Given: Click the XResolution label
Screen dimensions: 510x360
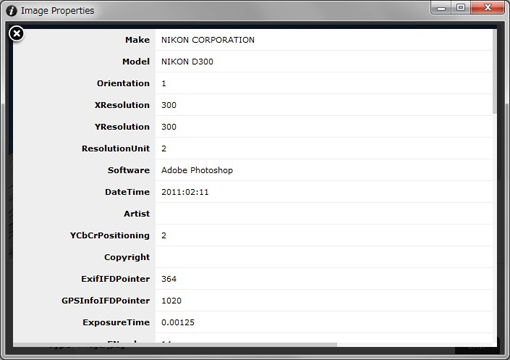Looking at the screenshot, I should click(122, 105).
